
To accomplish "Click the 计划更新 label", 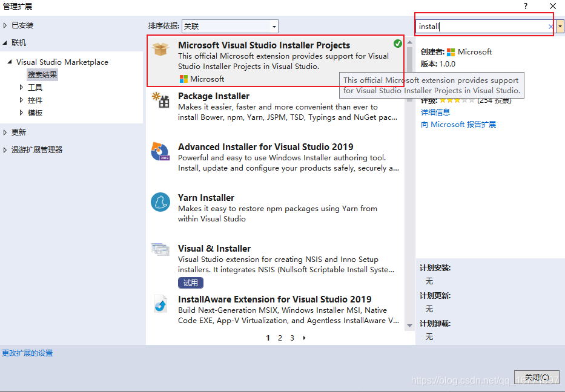I will [x=435, y=296].
